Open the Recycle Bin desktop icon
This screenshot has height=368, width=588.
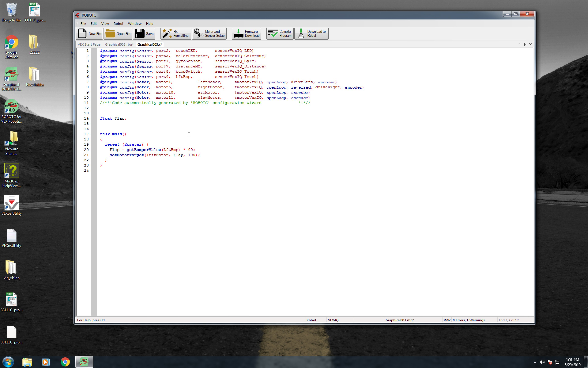11,12
